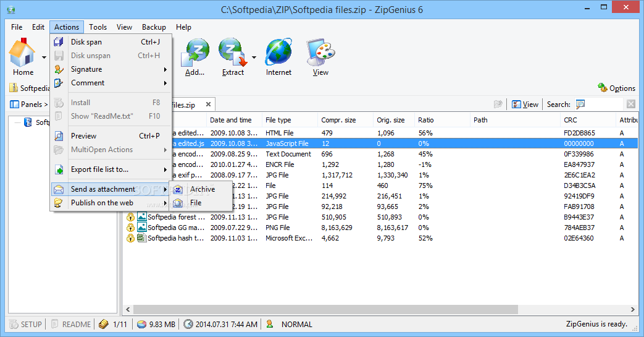The width and height of the screenshot is (644, 337).
Task: Open the File menu
Action: (17, 27)
